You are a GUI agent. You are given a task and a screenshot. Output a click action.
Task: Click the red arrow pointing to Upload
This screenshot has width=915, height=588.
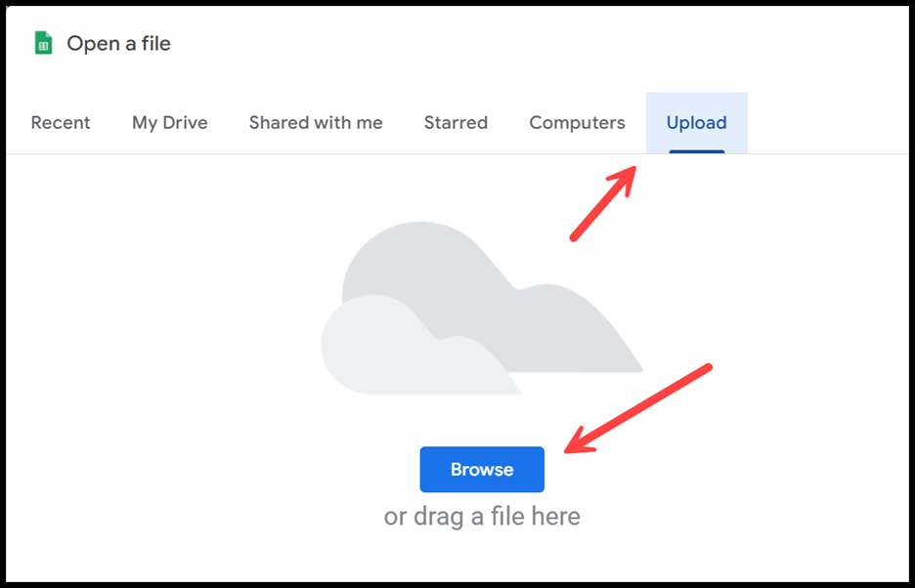(x=602, y=202)
